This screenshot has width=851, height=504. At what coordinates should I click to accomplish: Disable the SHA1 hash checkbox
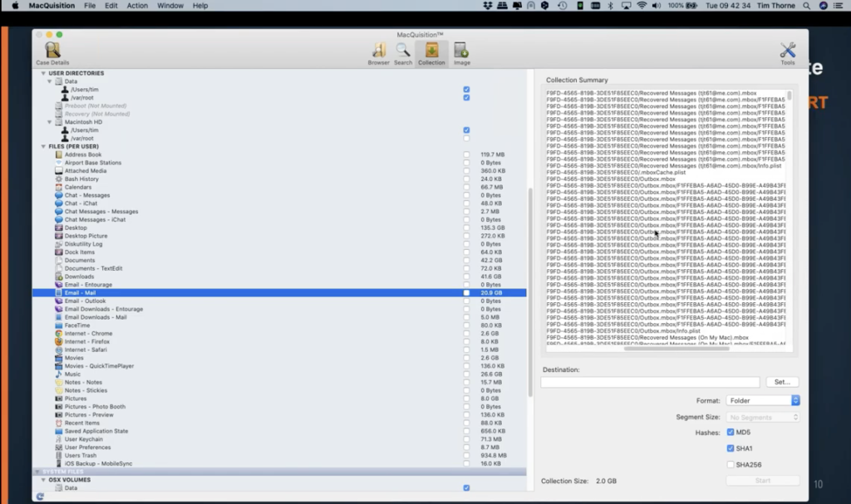(730, 448)
